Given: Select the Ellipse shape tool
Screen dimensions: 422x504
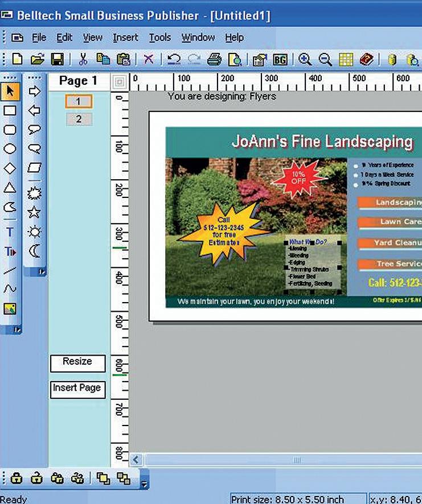Looking at the screenshot, I should 10,149.
